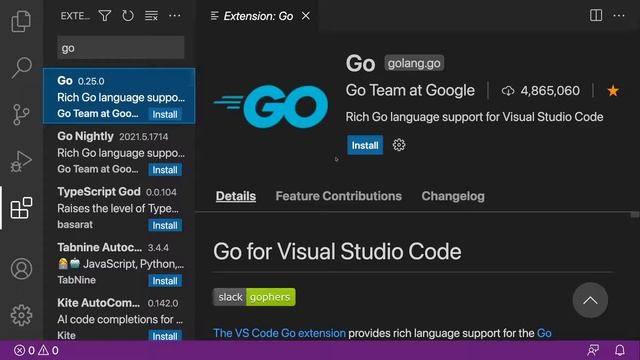The width and height of the screenshot is (640, 360).
Task: Click the details page scrollbar thumb
Action: click(x=635, y=214)
